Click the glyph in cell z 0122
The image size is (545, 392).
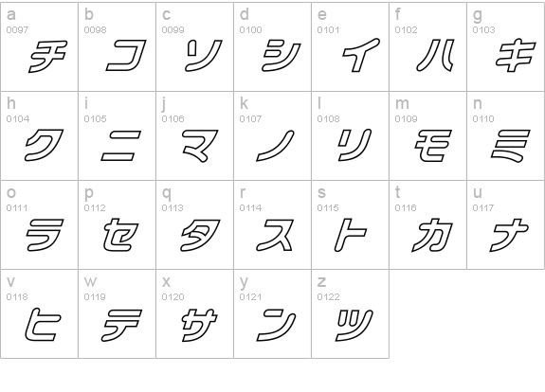click(x=354, y=325)
